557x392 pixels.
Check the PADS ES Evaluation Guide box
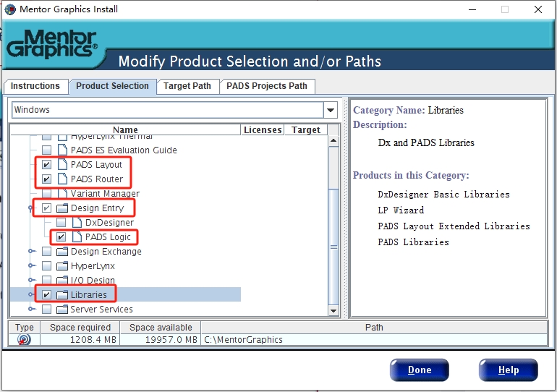tap(47, 150)
